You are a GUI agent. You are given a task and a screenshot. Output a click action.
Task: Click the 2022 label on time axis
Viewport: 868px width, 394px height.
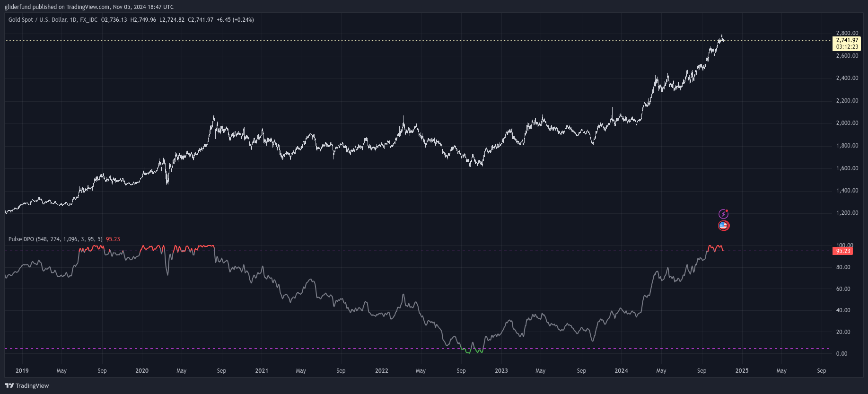pyautogui.click(x=382, y=371)
